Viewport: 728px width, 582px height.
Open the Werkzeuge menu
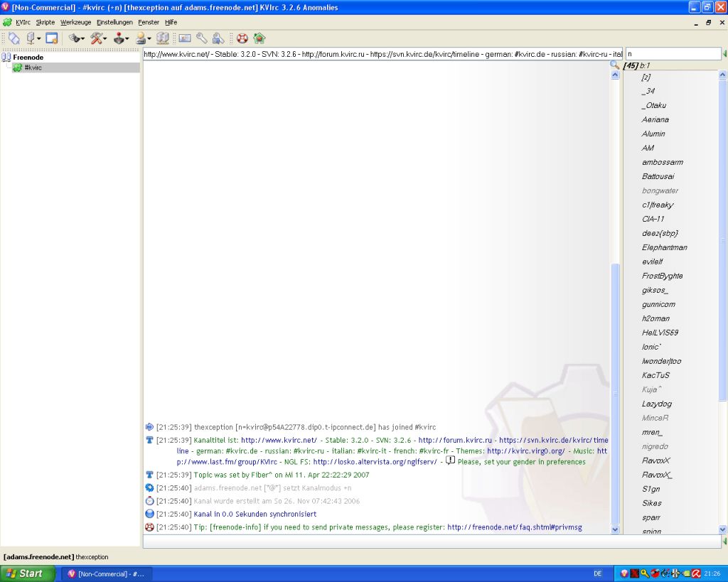click(x=75, y=22)
